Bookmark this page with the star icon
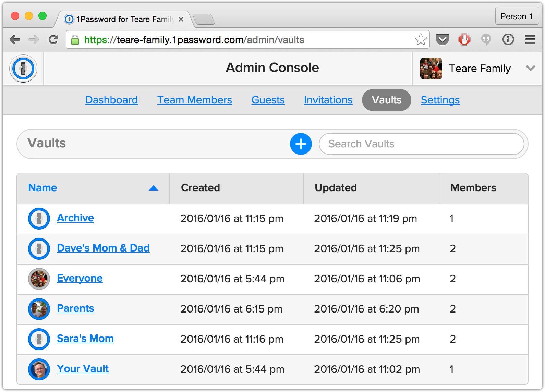Screen dimensions: 545x392 (421, 40)
